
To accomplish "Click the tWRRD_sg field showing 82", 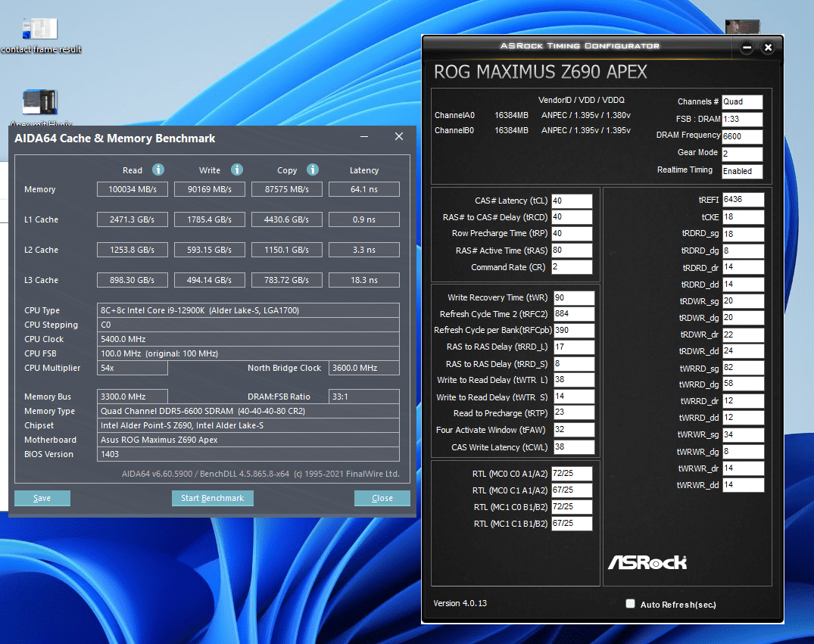I will [743, 368].
